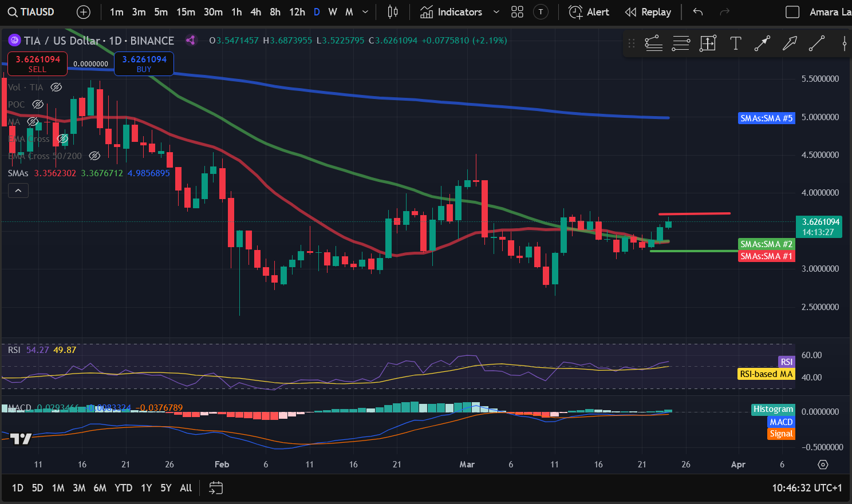
Task: Open the Go to date calendar icon
Action: point(216,488)
